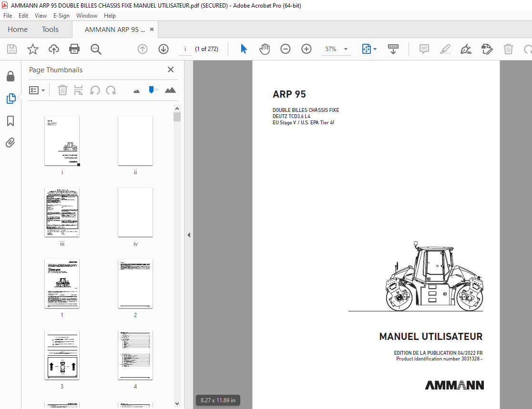532x409 pixels.
Task: Open the Help menu
Action: 110,16
